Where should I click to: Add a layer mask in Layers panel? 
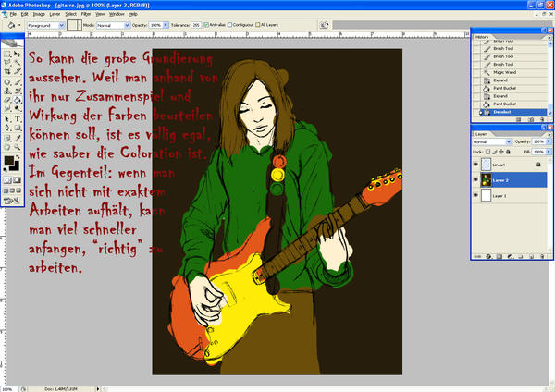click(499, 256)
